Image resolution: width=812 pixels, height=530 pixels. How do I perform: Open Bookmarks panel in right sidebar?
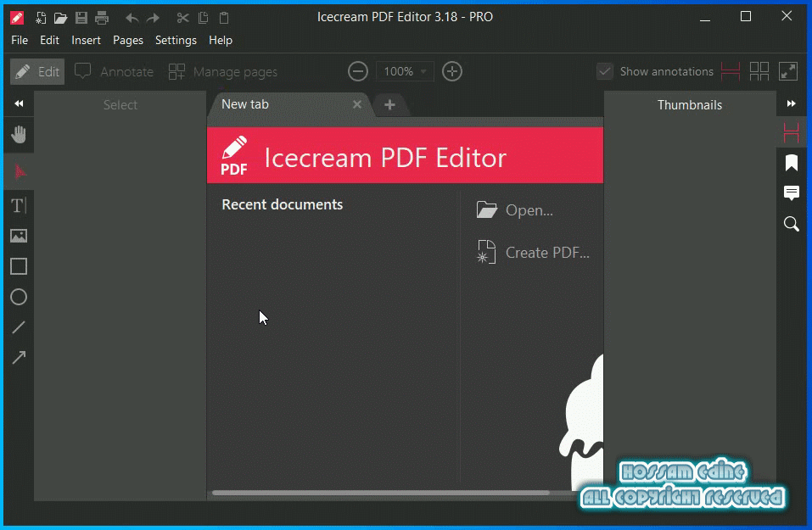point(792,163)
